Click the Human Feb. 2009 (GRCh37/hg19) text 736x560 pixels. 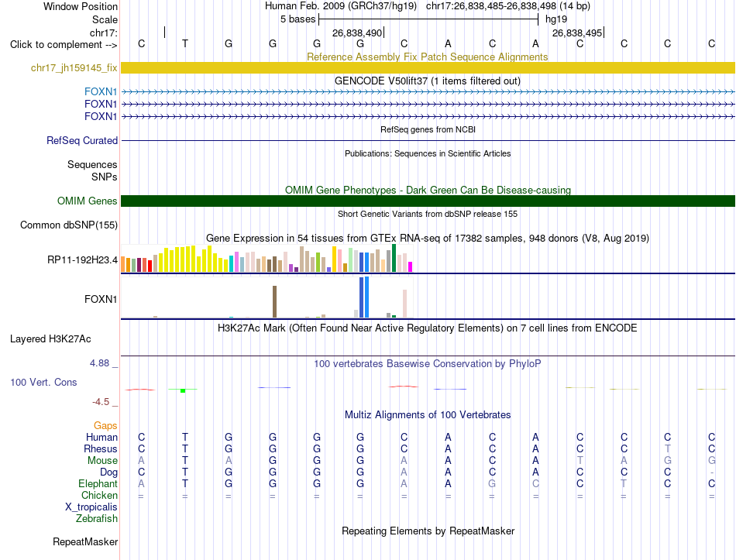340,6
